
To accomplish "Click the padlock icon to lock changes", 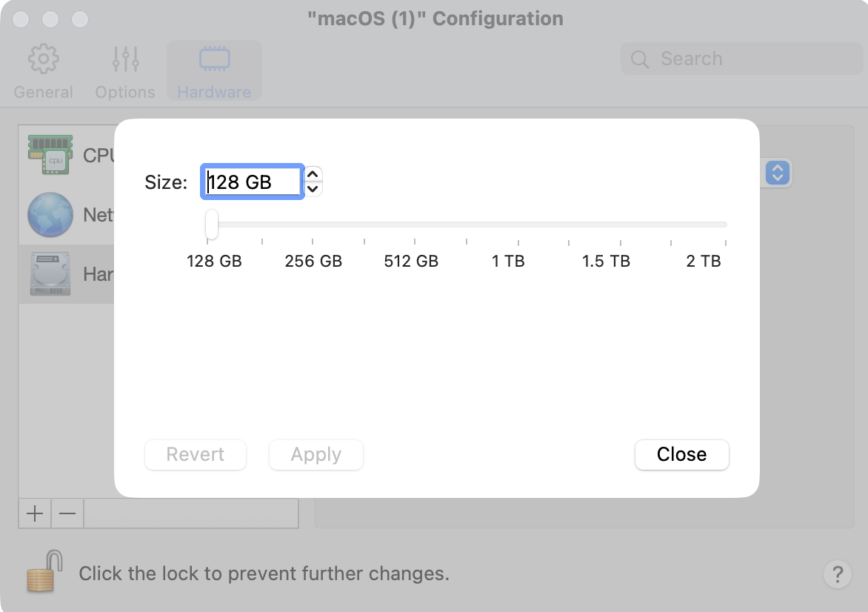I will point(41,571).
